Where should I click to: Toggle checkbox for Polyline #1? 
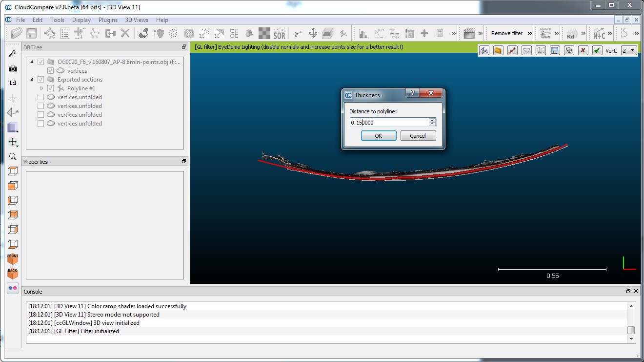(50, 88)
